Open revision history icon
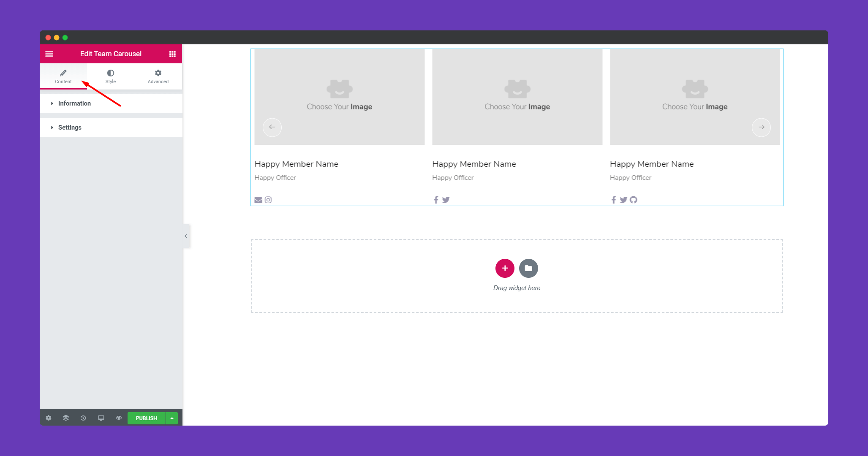This screenshot has height=456, width=868. coord(83,418)
